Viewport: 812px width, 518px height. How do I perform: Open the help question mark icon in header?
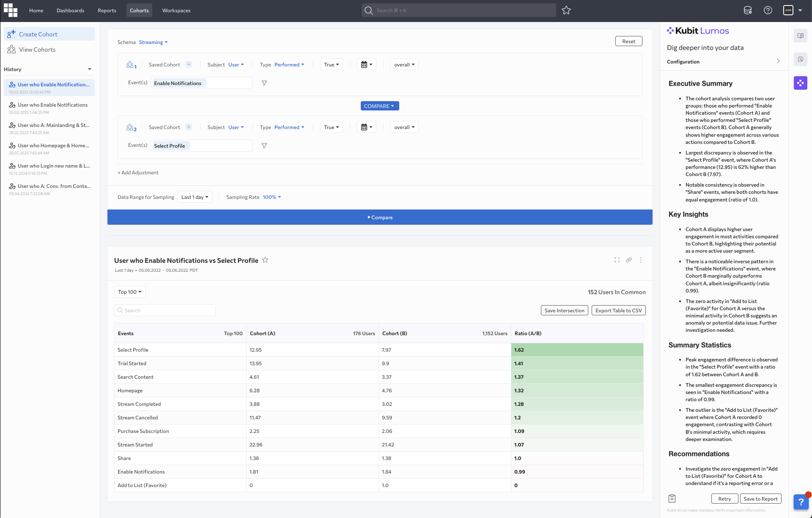(x=768, y=11)
